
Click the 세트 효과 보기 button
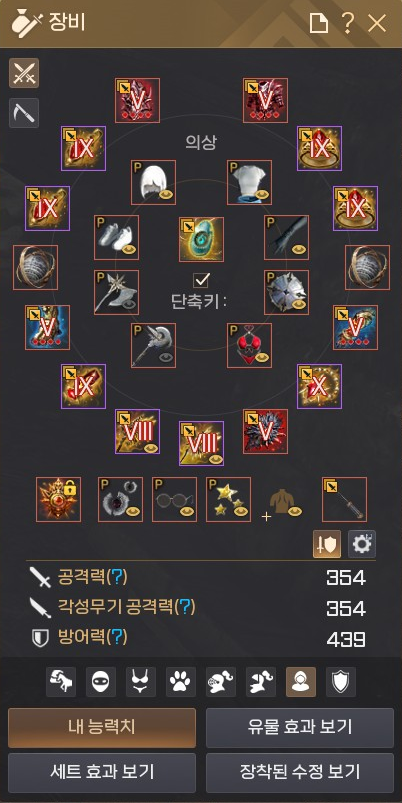click(102, 772)
